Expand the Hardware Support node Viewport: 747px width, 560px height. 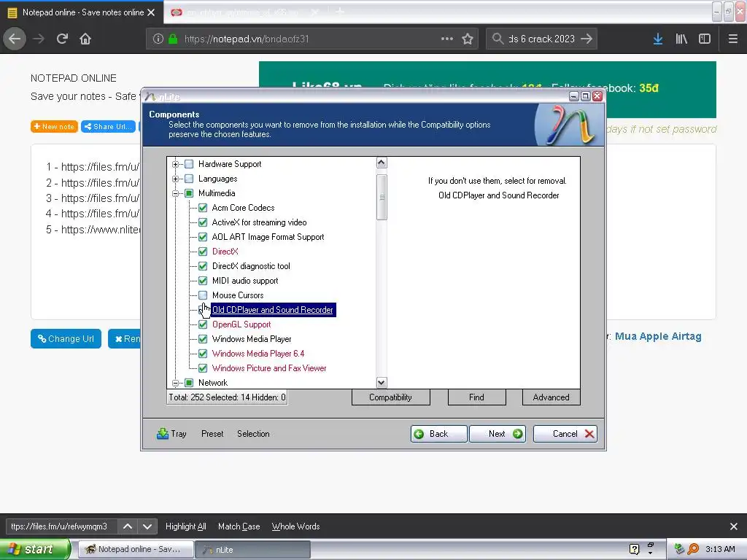(175, 164)
